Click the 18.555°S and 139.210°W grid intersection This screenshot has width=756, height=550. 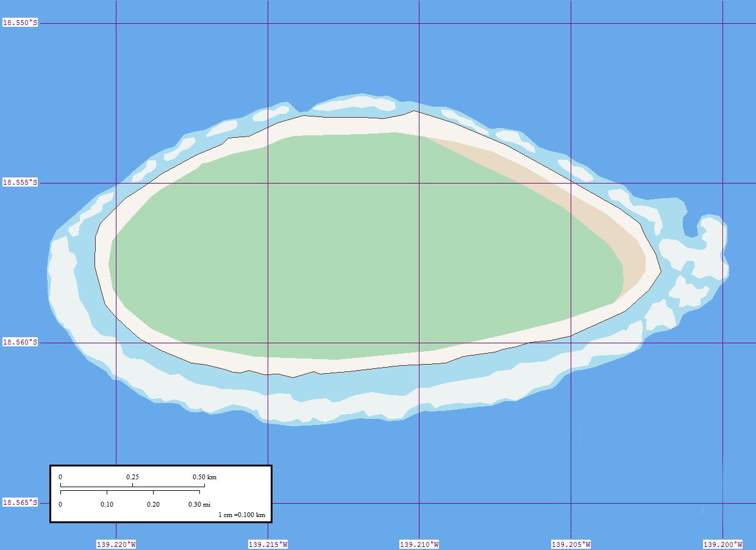point(419,183)
